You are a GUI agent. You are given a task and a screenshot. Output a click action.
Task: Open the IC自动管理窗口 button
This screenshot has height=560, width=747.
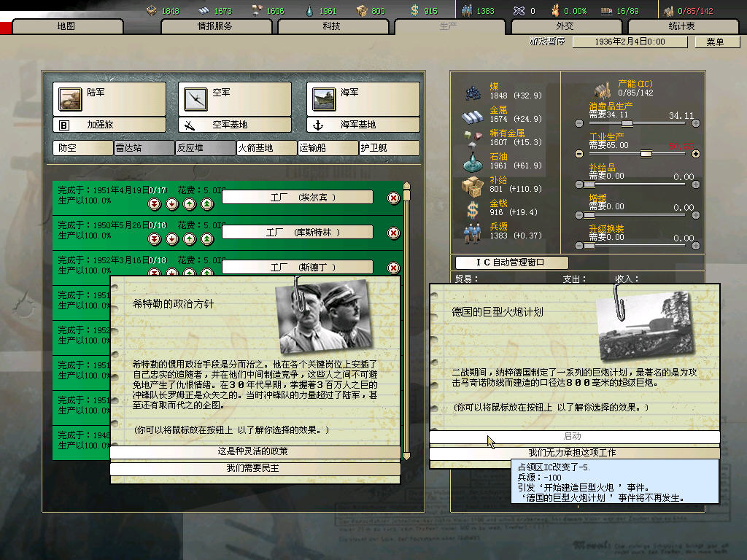(511, 262)
